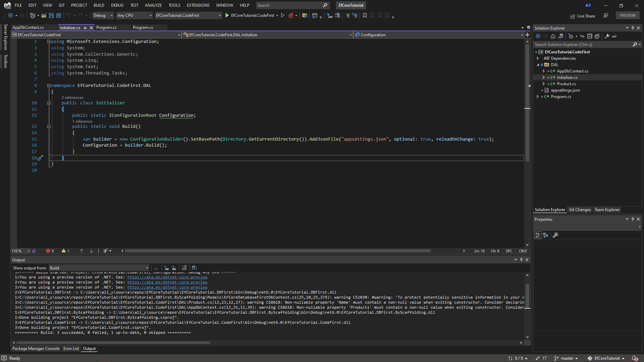The image size is (644, 362).
Task: Toggle a bookmark on the current line
Action: [365, 15]
